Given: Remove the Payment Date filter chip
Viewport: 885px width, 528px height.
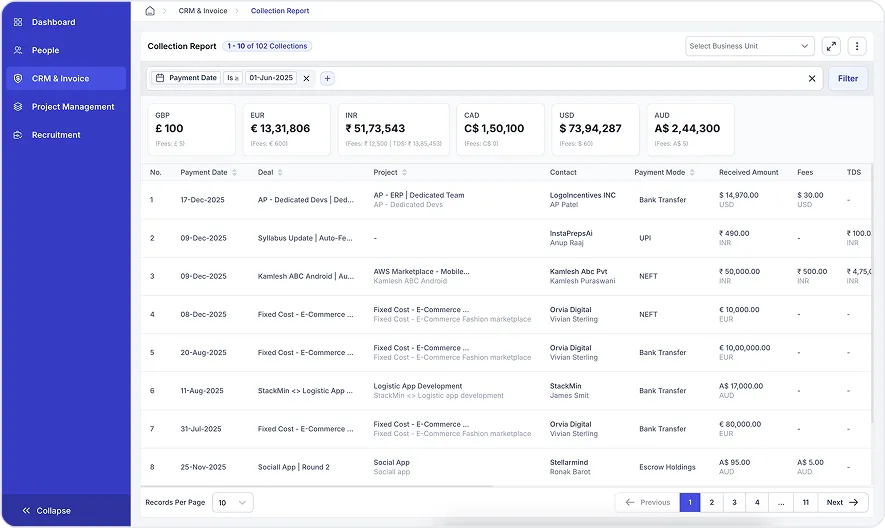Looking at the screenshot, I should 306,78.
